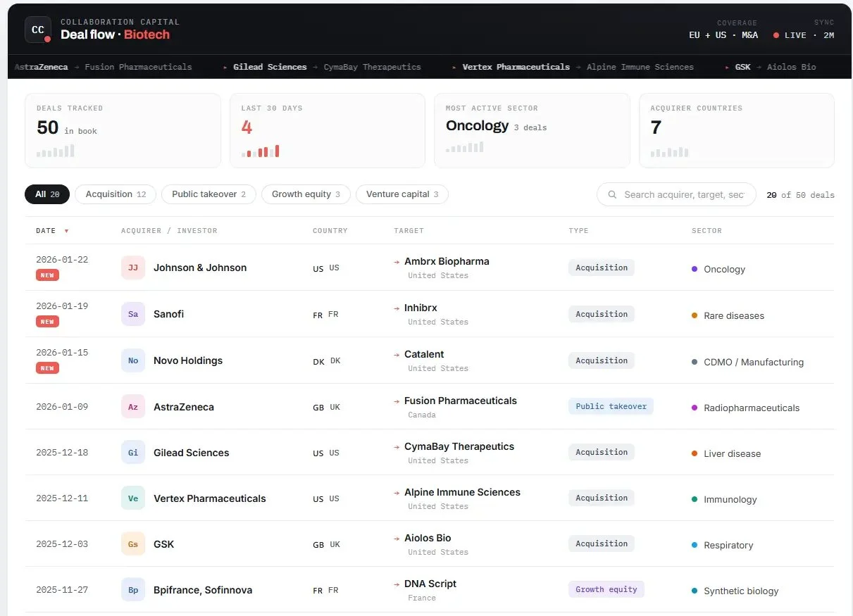Click the Deal flow · Biotech title
Image resolution: width=853 pixels, height=616 pixels.
pyautogui.click(x=115, y=34)
